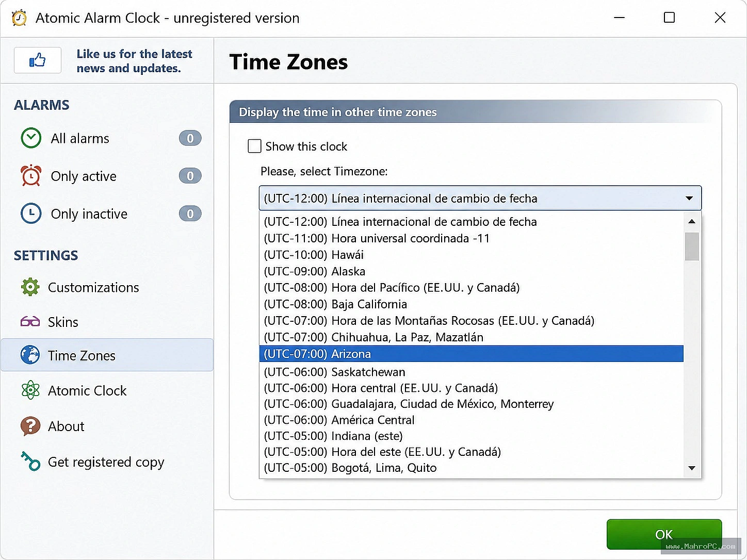
Task: Open Customizations settings
Action: (93, 287)
